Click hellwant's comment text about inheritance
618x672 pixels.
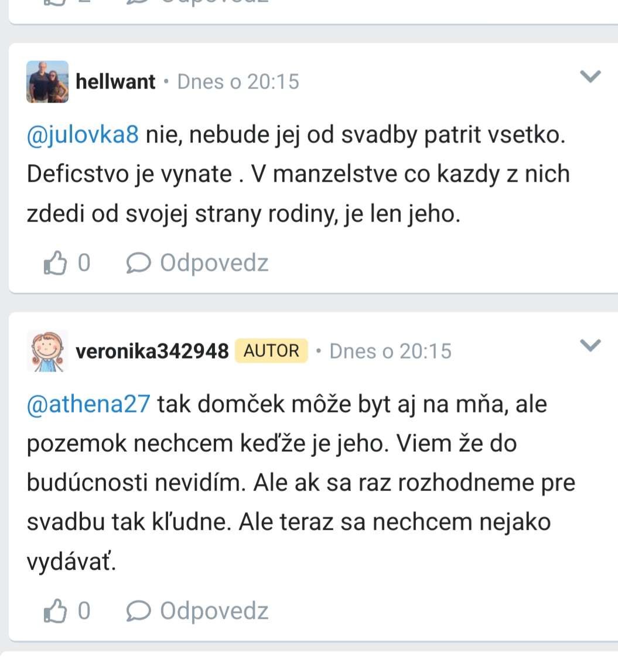point(298,175)
